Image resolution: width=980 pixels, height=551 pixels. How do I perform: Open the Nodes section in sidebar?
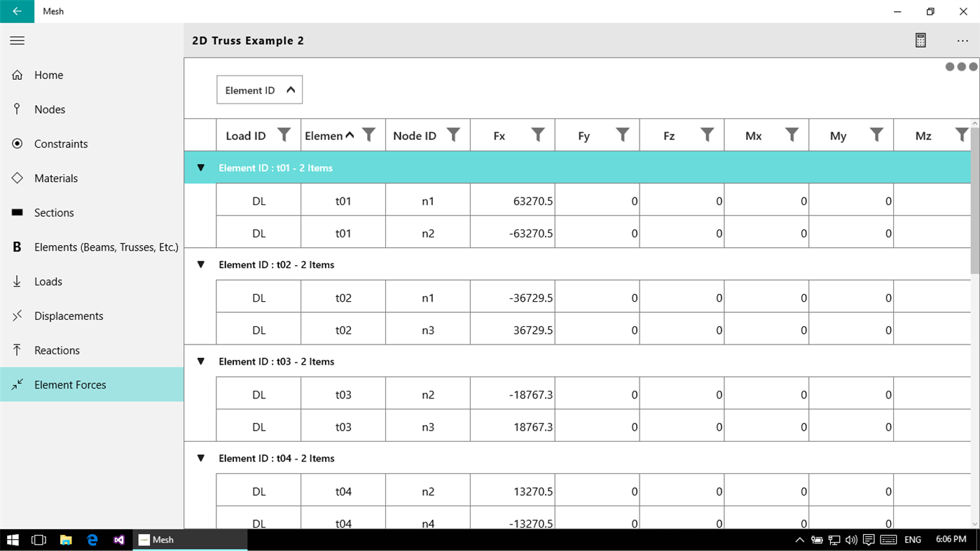[49, 109]
